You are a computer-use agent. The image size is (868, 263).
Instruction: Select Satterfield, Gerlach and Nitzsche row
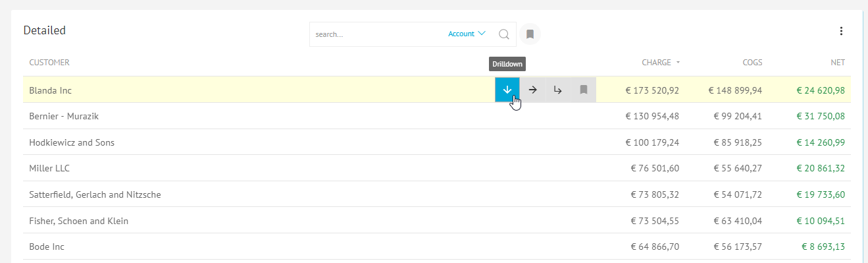click(x=436, y=194)
